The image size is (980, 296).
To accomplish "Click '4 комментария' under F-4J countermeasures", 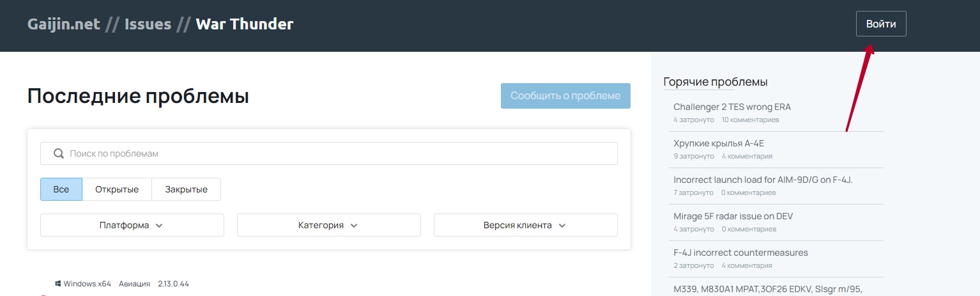I will click(x=747, y=265).
